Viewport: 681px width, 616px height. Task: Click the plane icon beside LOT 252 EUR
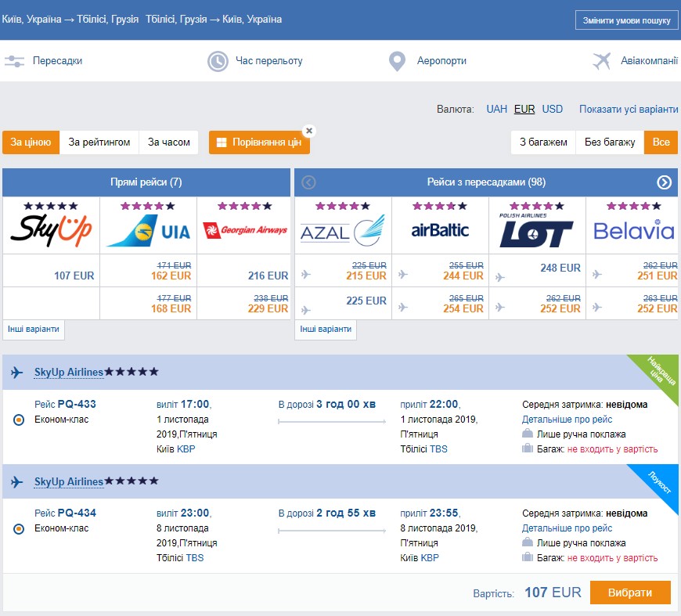click(x=500, y=308)
